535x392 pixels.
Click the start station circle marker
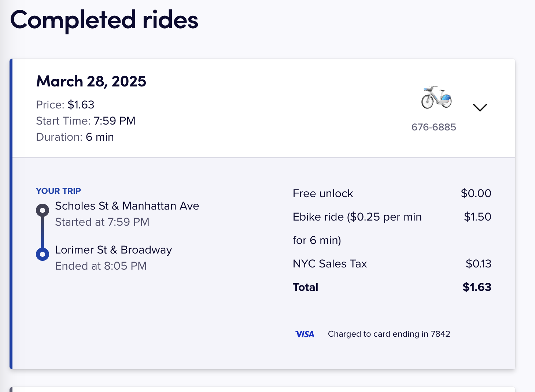pos(43,210)
